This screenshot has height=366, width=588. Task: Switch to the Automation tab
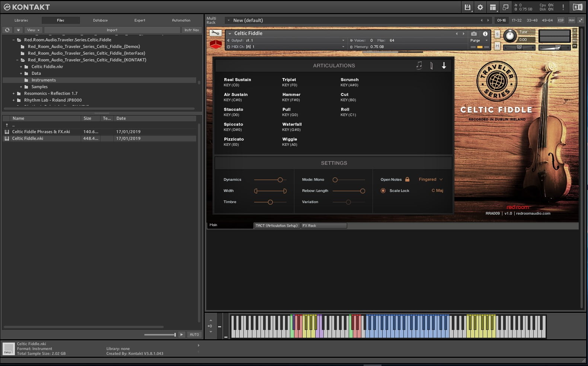tap(181, 20)
